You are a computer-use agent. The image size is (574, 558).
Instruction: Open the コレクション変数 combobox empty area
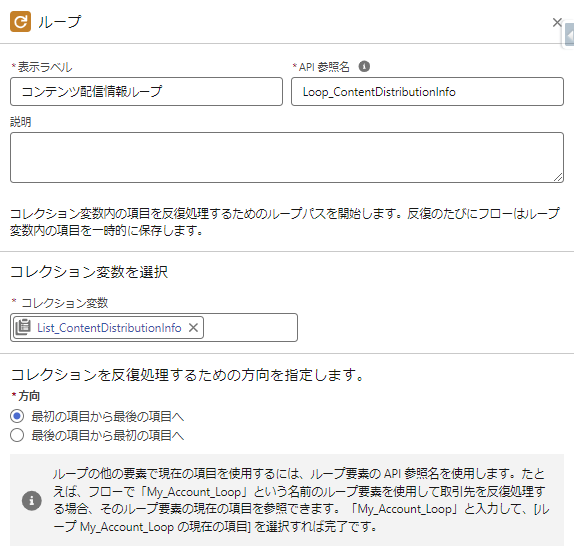250,327
